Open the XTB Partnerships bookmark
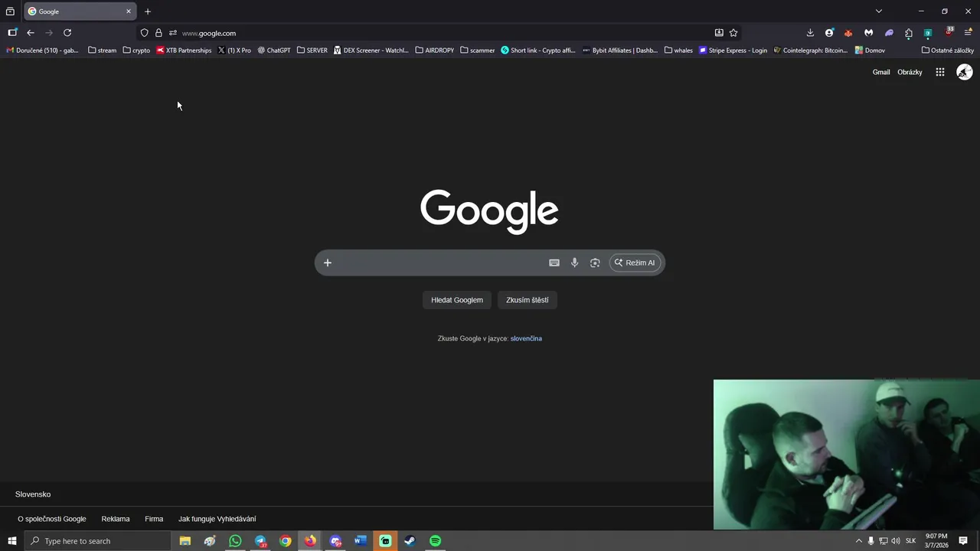 184,51
